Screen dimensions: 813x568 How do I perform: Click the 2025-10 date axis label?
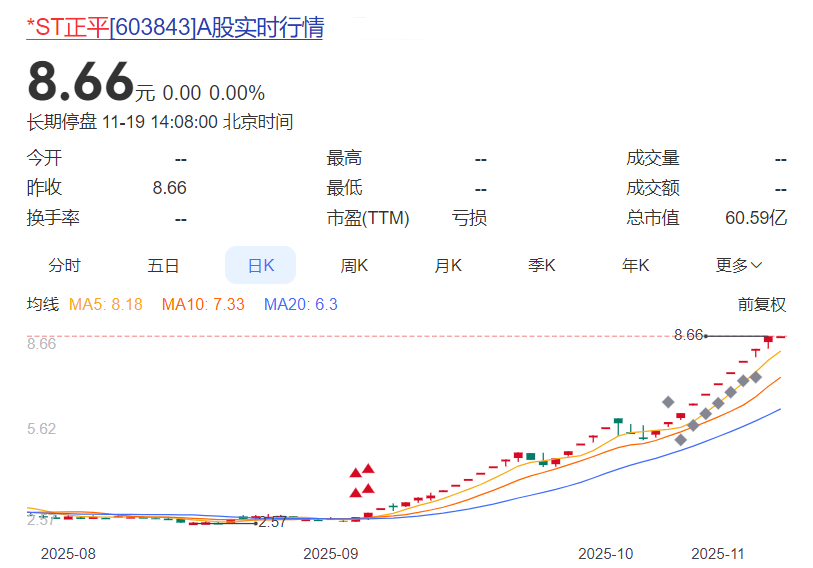tap(606, 554)
